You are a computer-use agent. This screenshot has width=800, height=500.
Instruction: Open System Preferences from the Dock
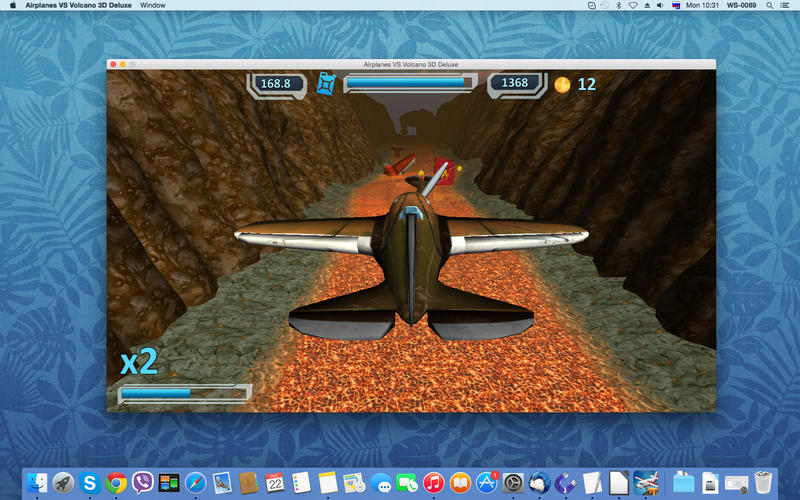(513, 483)
